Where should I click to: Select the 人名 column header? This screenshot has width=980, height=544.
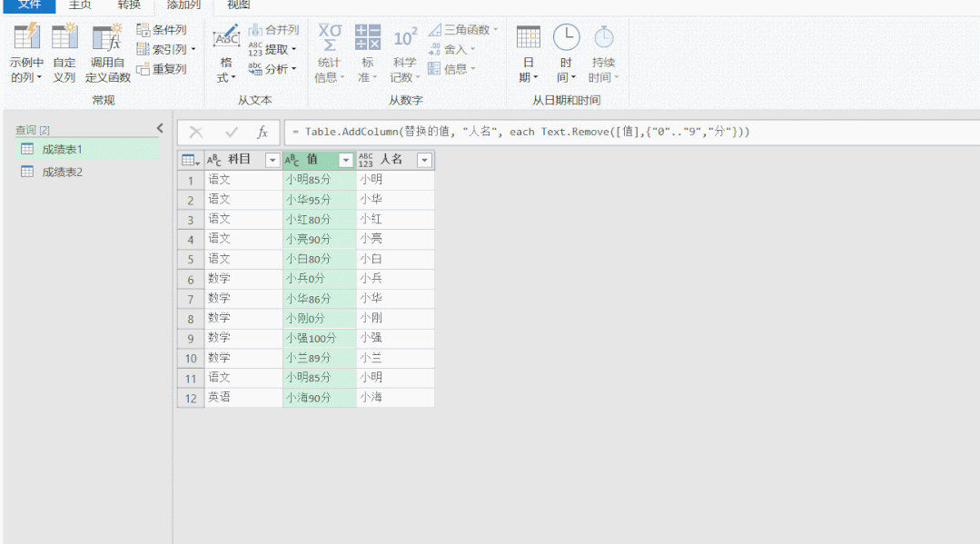(391, 160)
